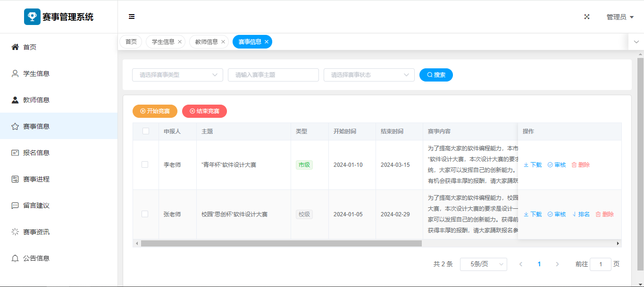This screenshot has width=644, height=287.
Task: Click 排名 for 张老师's competition row
Action: (581, 214)
